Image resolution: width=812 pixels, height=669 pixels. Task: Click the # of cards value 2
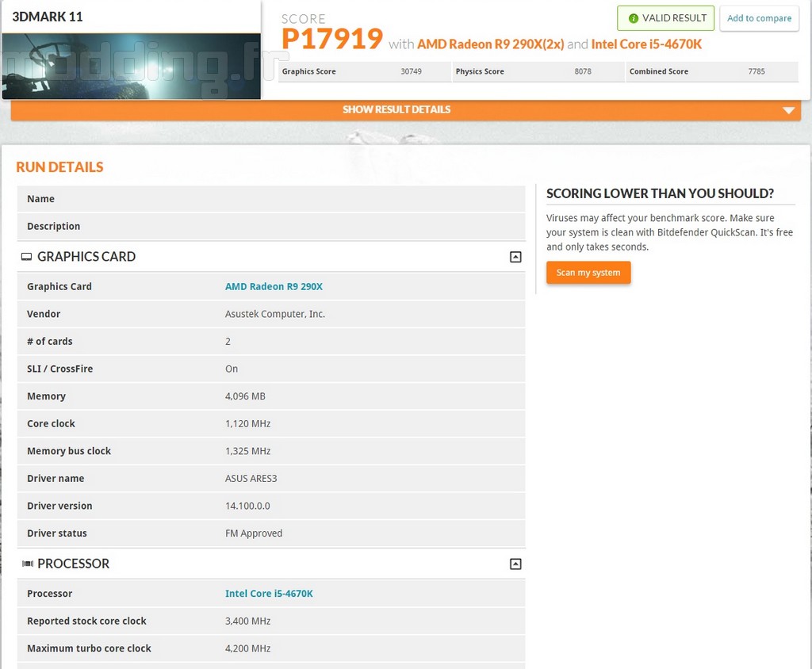point(228,341)
